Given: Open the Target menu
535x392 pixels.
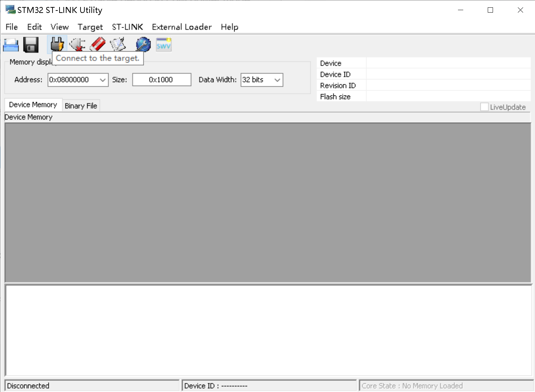Looking at the screenshot, I should click(90, 27).
